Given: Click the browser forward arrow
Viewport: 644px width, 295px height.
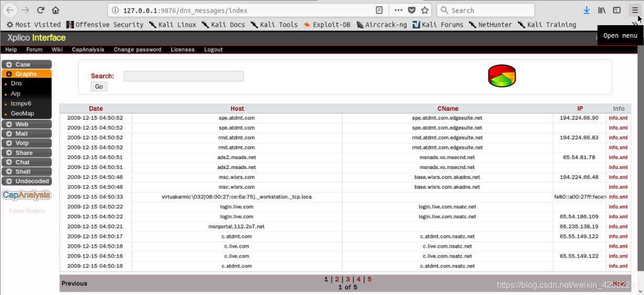Looking at the screenshot, I should pyautogui.click(x=25, y=10).
